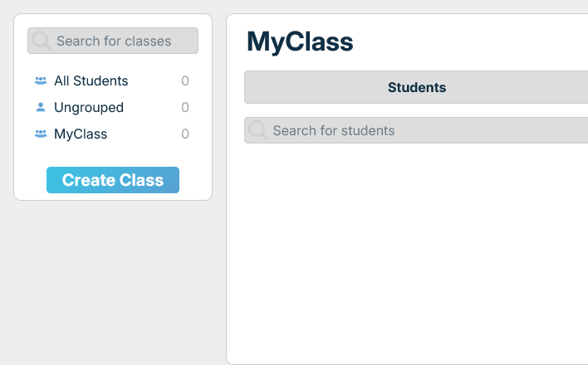Select the MyClass entry in the sidebar

pos(81,134)
